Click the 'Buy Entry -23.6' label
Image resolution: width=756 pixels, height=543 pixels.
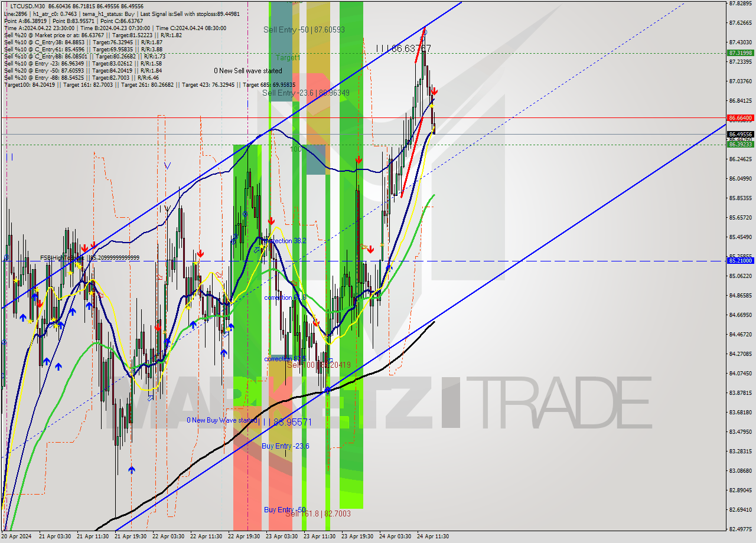286,446
